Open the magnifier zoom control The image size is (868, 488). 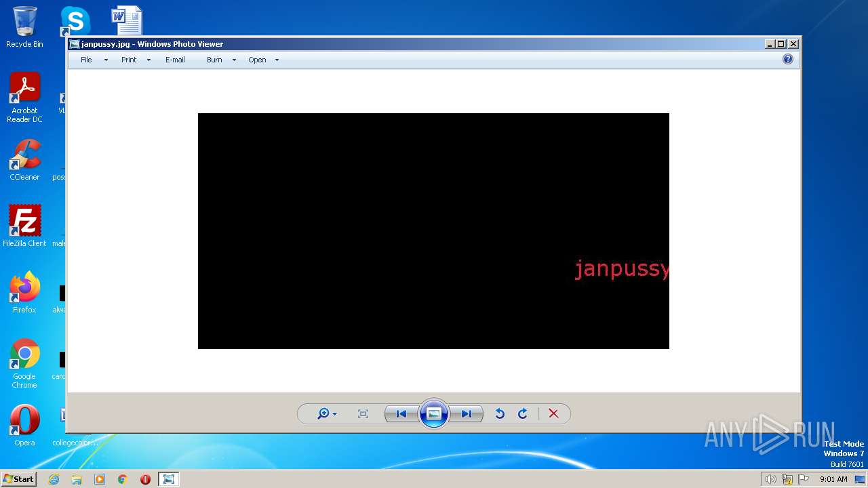(327, 413)
